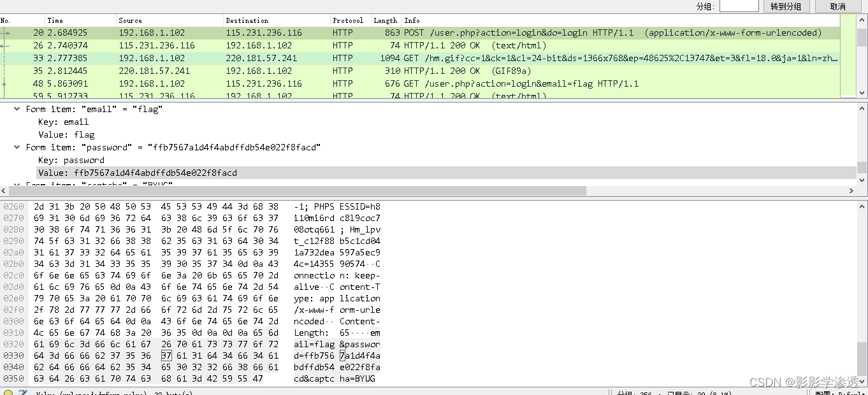Click the hex pane up scroll arrow

pos(862,206)
